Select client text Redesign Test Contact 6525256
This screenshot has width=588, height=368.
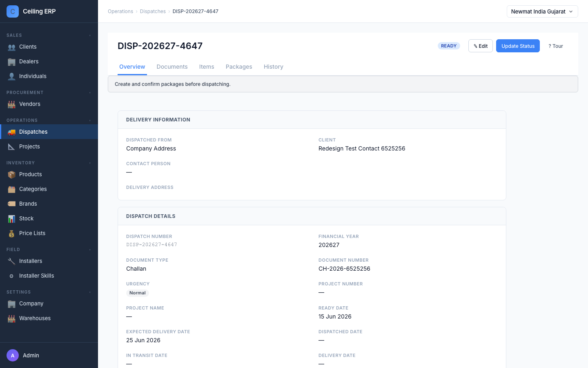362,148
